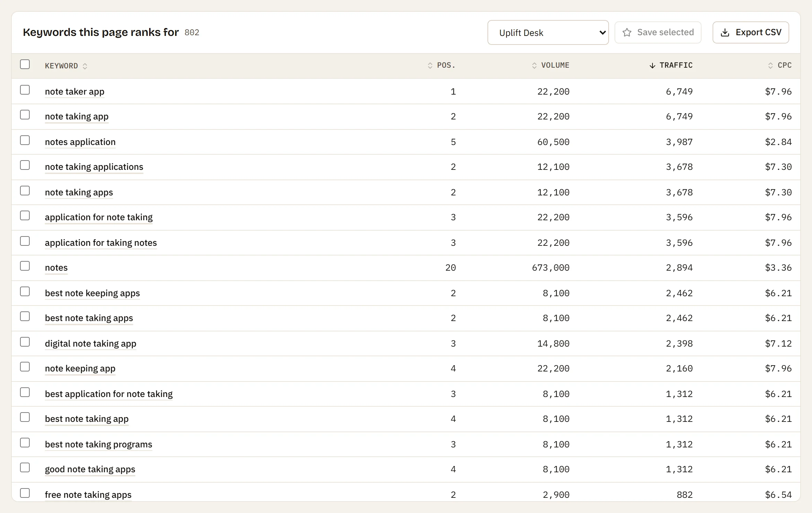Viewport: 812px width, 513px height.
Task: Open the 'note taking applications' keyword link
Action: pyautogui.click(x=94, y=167)
